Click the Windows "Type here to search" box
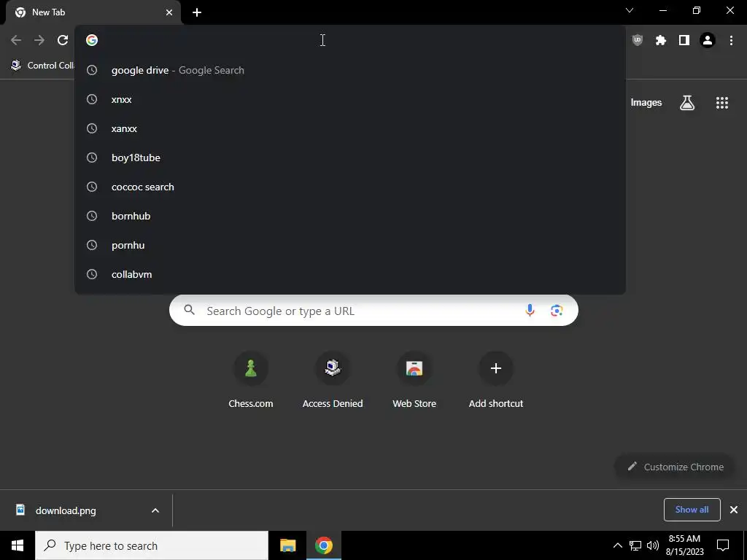The height and width of the screenshot is (560, 747). (x=152, y=545)
